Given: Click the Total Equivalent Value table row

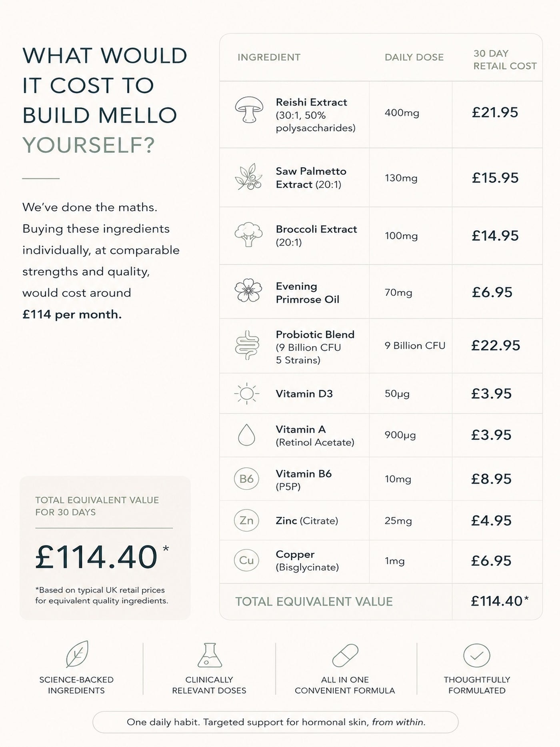Looking at the screenshot, I should [381, 601].
